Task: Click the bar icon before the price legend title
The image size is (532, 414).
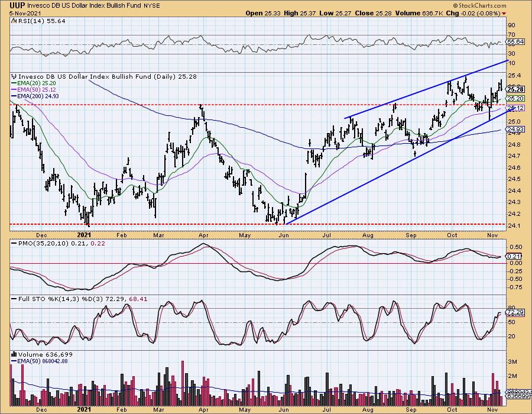Action: (14, 76)
